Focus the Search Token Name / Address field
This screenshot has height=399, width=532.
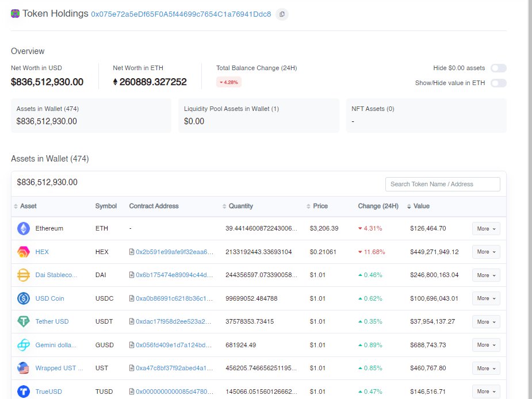click(x=442, y=184)
